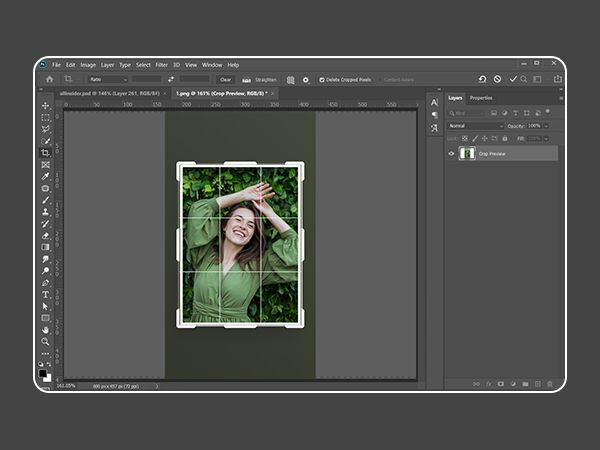
Task: Click the Home icon in options bar
Action: [x=50, y=79]
